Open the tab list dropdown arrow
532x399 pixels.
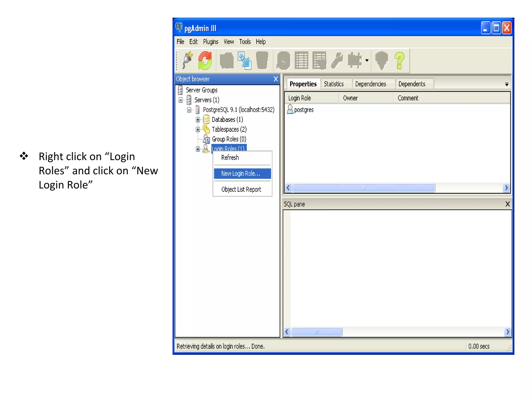pos(507,84)
